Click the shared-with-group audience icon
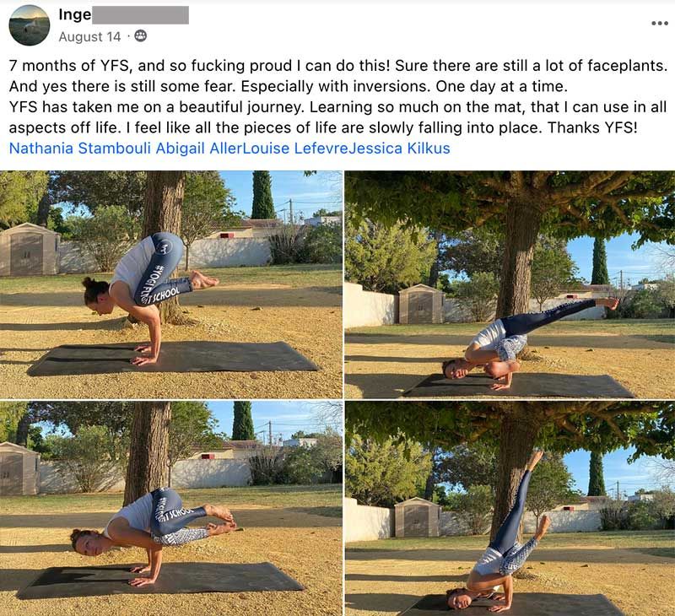 [x=140, y=36]
